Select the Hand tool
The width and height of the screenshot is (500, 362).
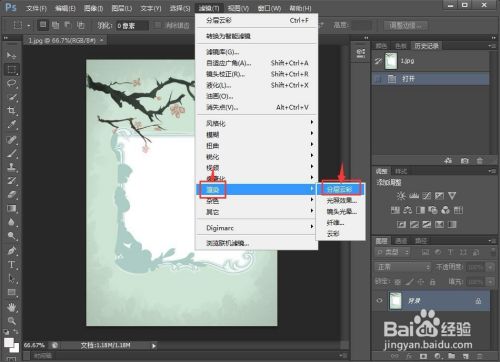pyautogui.click(x=12, y=307)
